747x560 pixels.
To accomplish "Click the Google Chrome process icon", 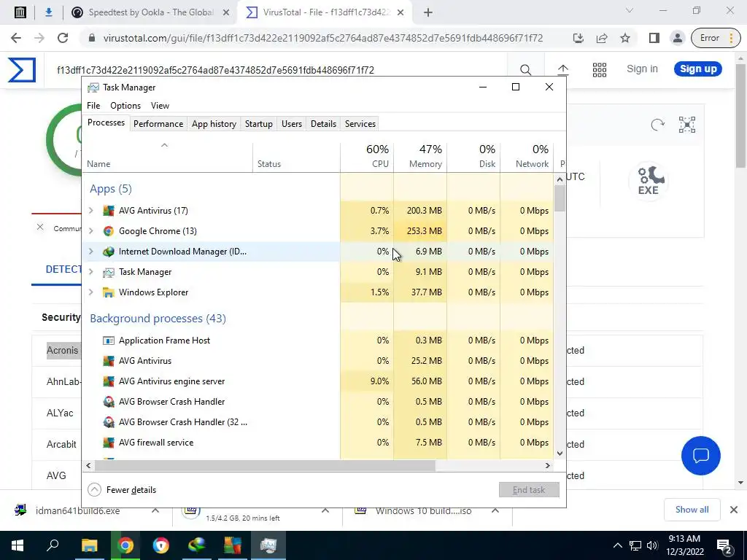I will click(109, 231).
